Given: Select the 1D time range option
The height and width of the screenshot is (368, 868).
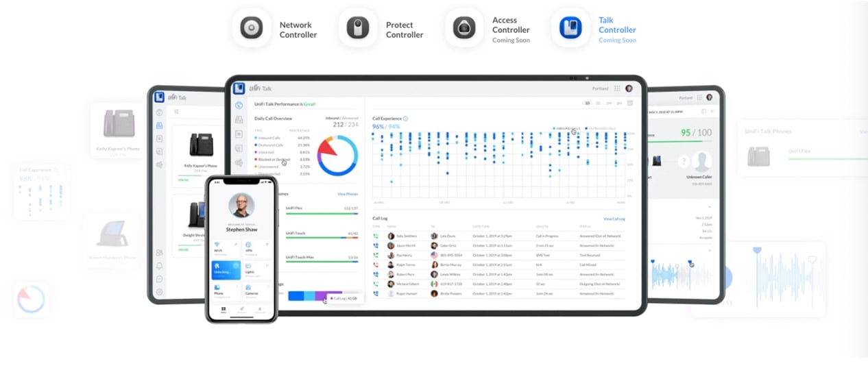Looking at the screenshot, I should [588, 103].
